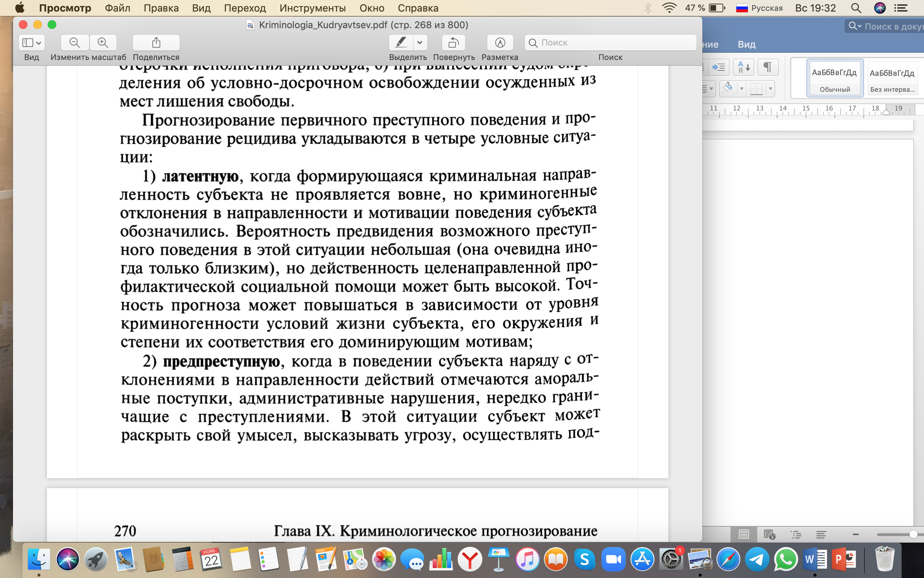The width and height of the screenshot is (924, 578).
Task: Launch Siri from the Dock
Action: click(x=67, y=560)
